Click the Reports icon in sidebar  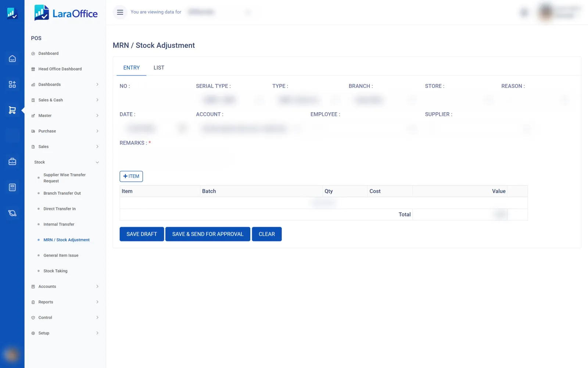point(33,302)
